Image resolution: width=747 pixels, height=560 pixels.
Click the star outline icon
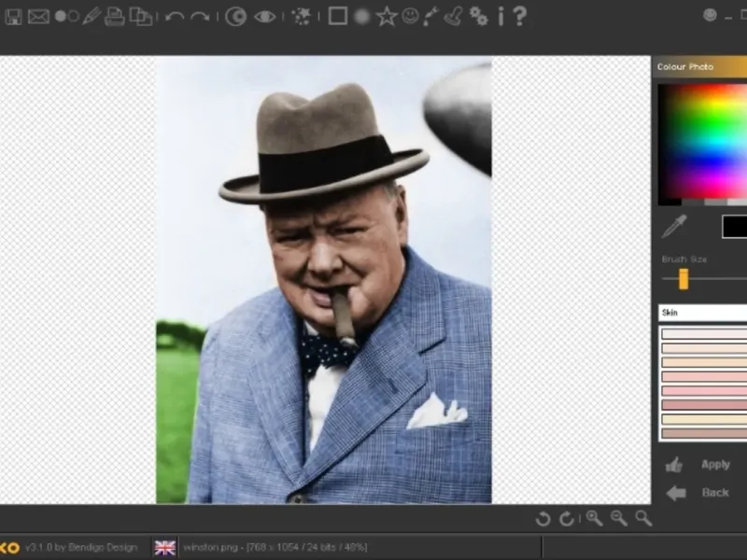(387, 17)
